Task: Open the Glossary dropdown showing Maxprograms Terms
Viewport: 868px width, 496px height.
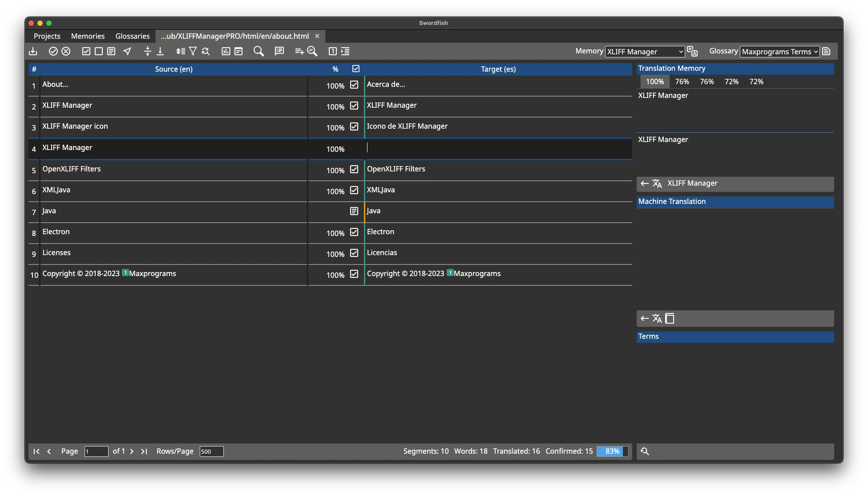Action: 780,52
